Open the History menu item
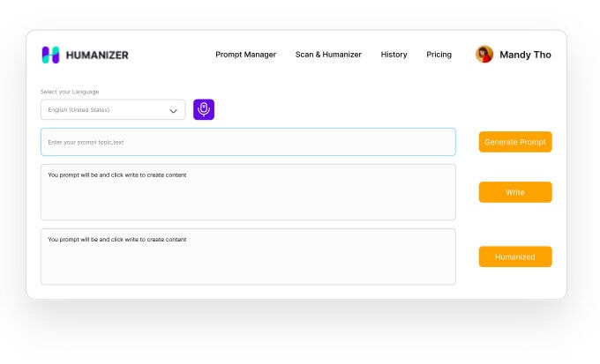Screen dimensions: 600x364 394,55
